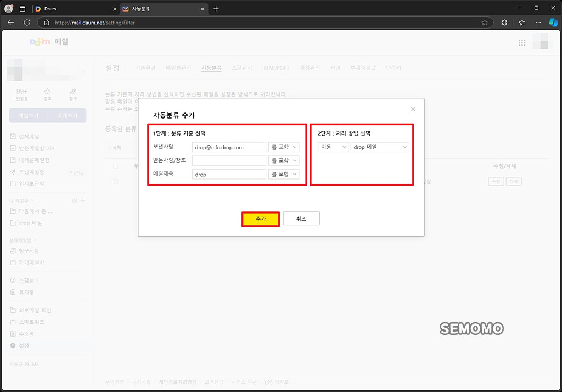Edit the 메일제목 input field
The width and height of the screenshot is (562, 392).
point(229,174)
